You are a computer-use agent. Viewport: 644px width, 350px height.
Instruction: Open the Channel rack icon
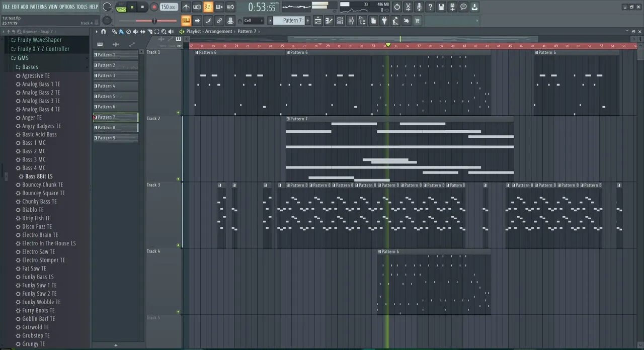pos(340,21)
